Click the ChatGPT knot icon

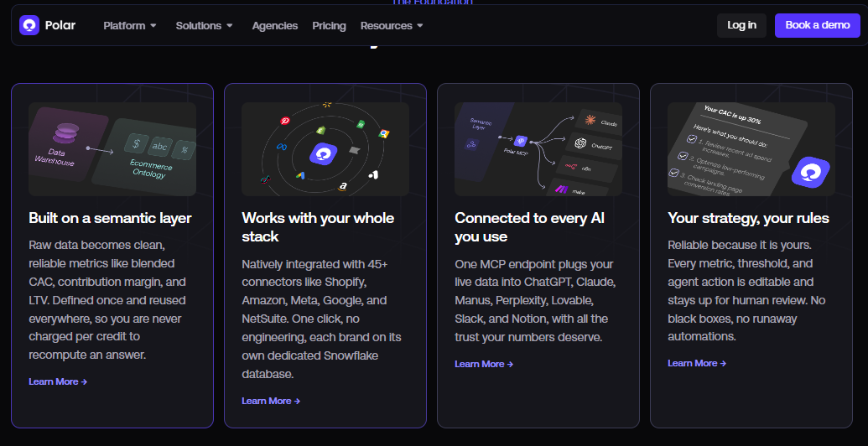pos(580,144)
